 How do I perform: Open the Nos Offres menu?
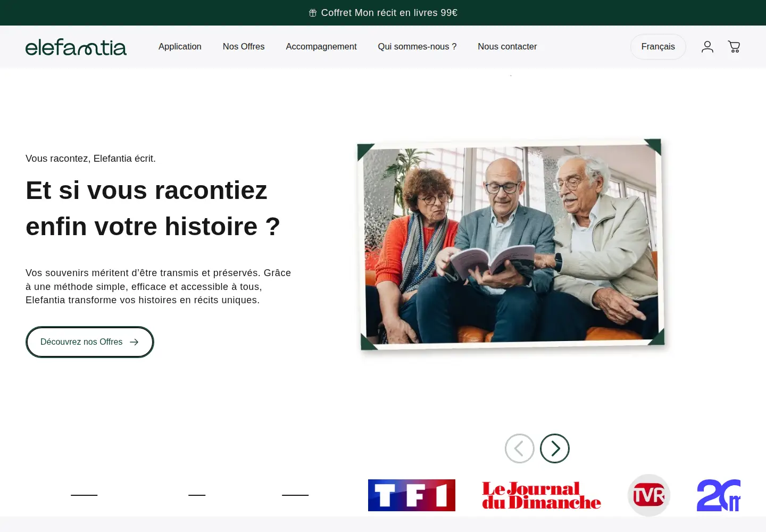point(244,47)
